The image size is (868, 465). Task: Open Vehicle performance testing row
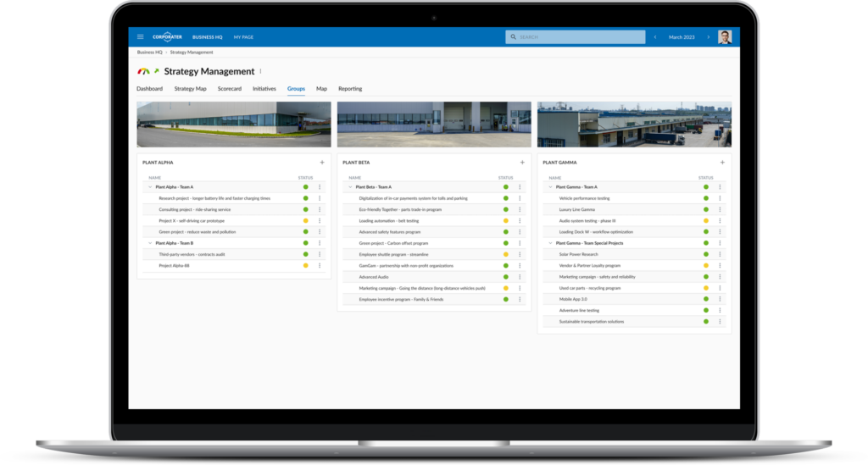[x=634, y=198]
